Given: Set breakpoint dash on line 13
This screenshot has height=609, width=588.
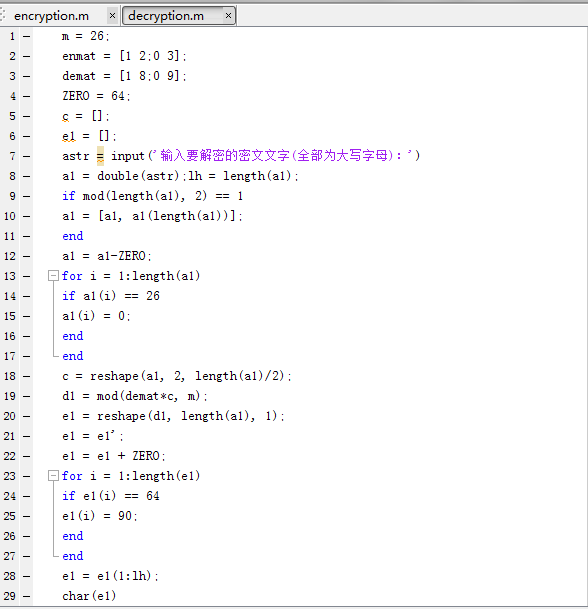Looking at the screenshot, I should click(26, 276).
